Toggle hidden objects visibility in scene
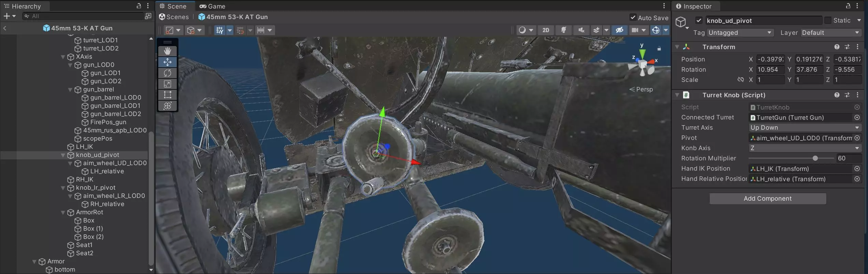868x274 pixels. 620,30
